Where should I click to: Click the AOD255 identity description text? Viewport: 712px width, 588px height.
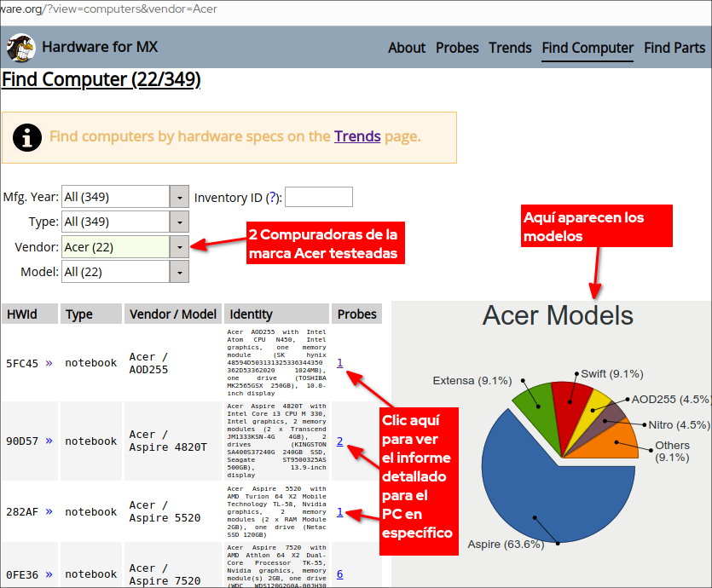[x=276, y=362]
